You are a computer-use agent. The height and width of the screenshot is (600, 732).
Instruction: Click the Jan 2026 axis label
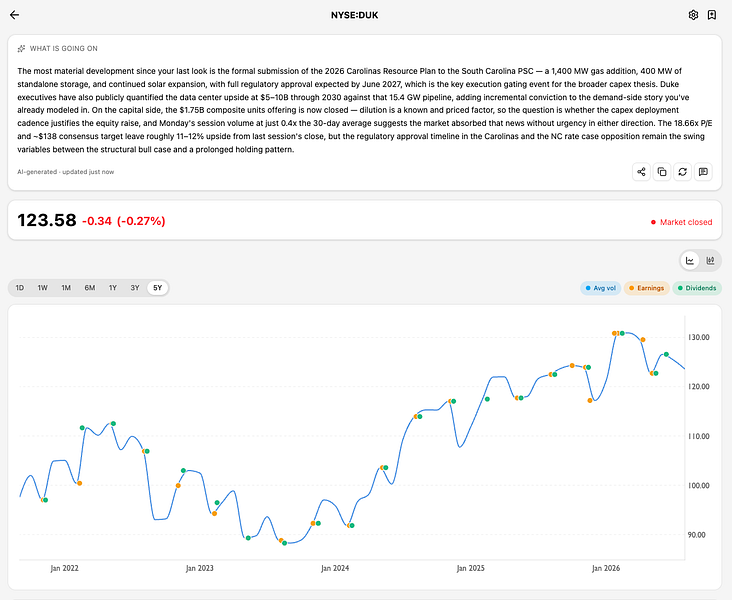pos(606,568)
